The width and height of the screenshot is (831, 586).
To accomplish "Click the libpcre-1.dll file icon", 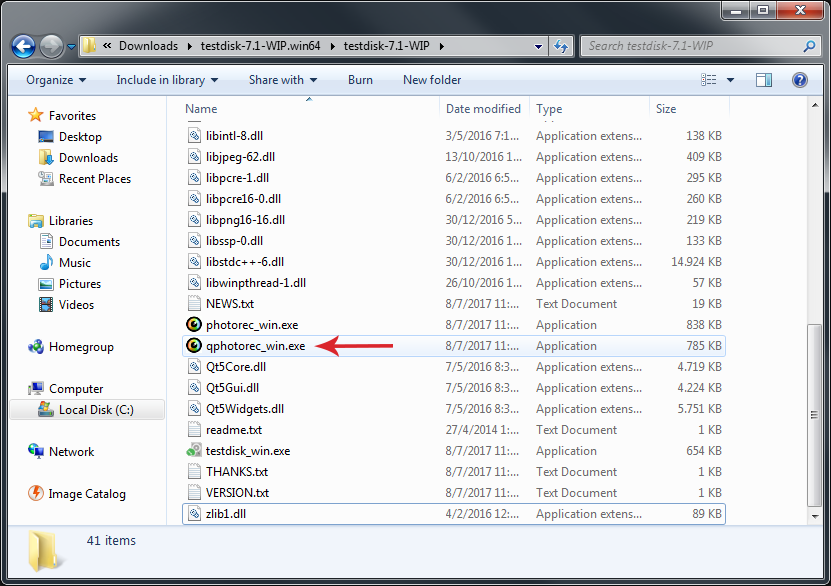I will [x=195, y=177].
